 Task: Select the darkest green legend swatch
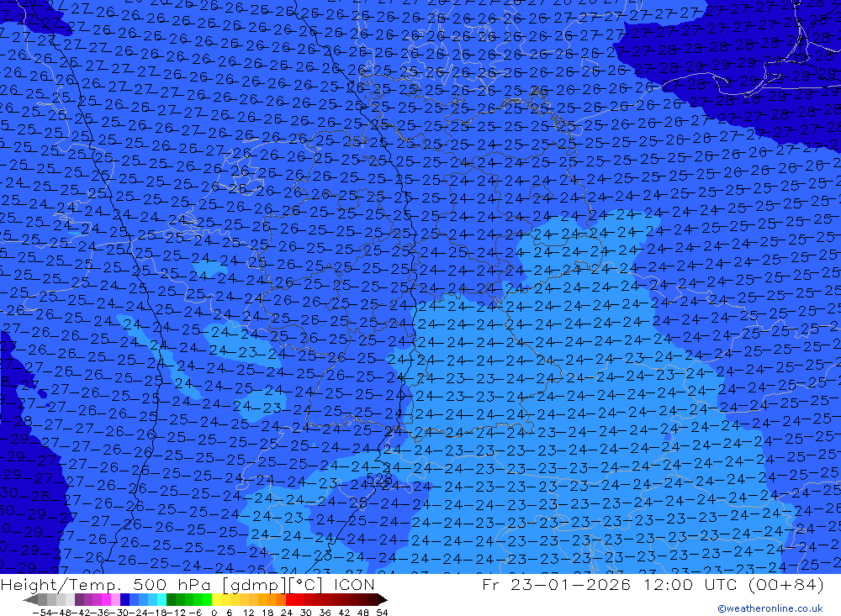pos(171,600)
